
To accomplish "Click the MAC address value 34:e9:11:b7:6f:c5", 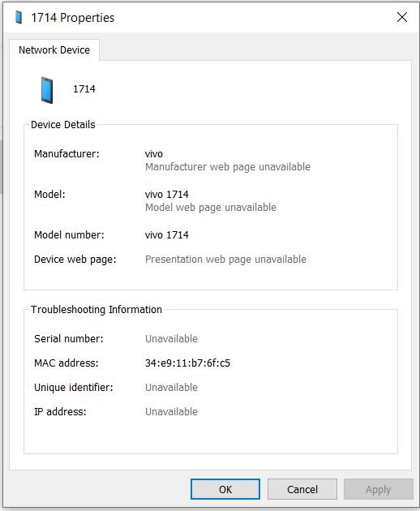I will coord(187,363).
